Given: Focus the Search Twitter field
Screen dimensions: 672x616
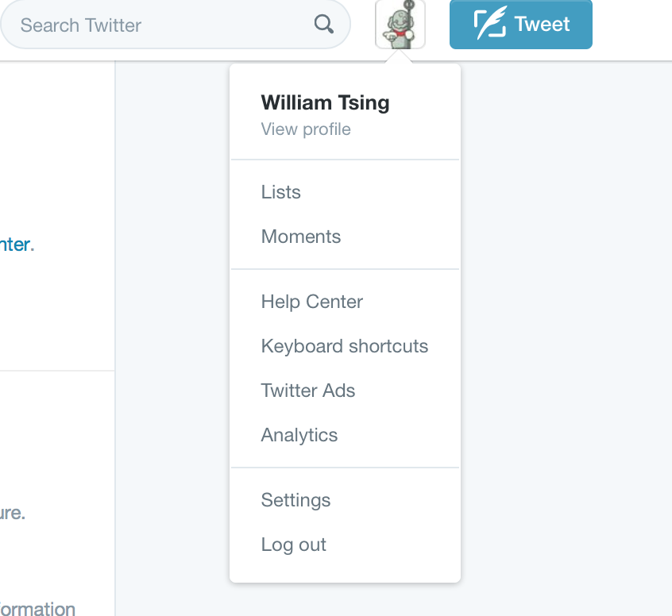Looking at the screenshot, I should [x=176, y=24].
